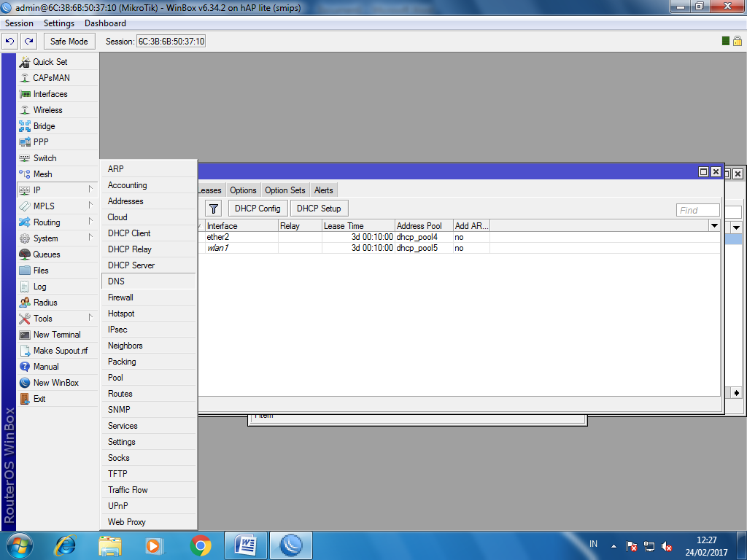The height and width of the screenshot is (560, 747).
Task: Toggle Safe Mode button
Action: tap(69, 42)
